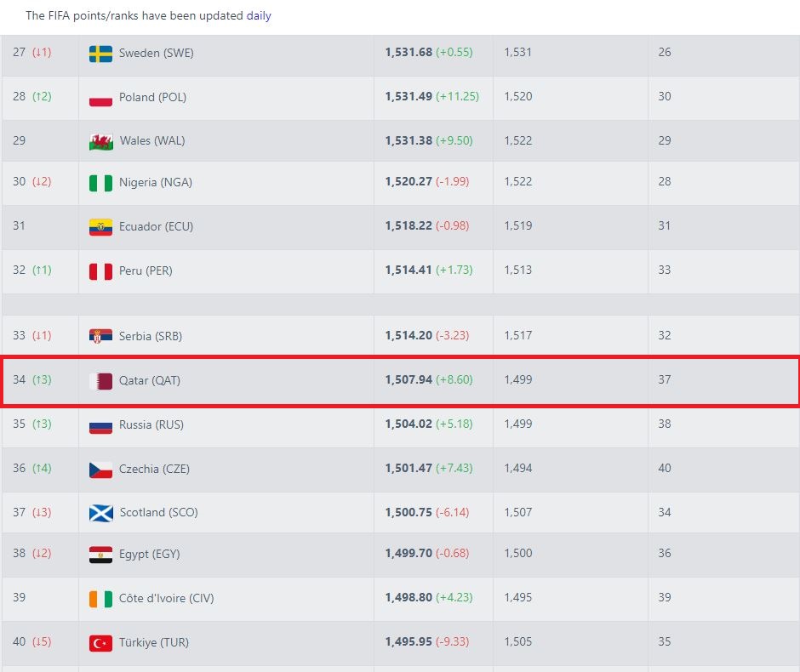
Task: Click Qatar's 1,507.94 points value
Action: (x=409, y=380)
